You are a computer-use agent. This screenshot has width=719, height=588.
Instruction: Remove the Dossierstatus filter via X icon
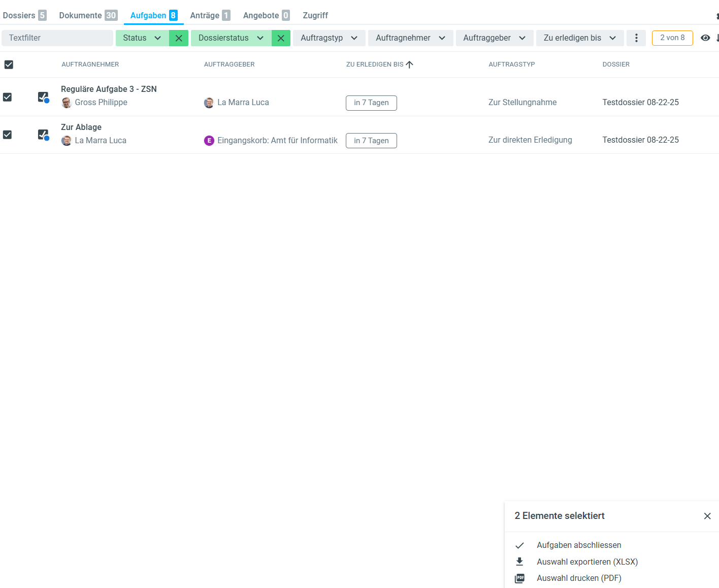(281, 38)
